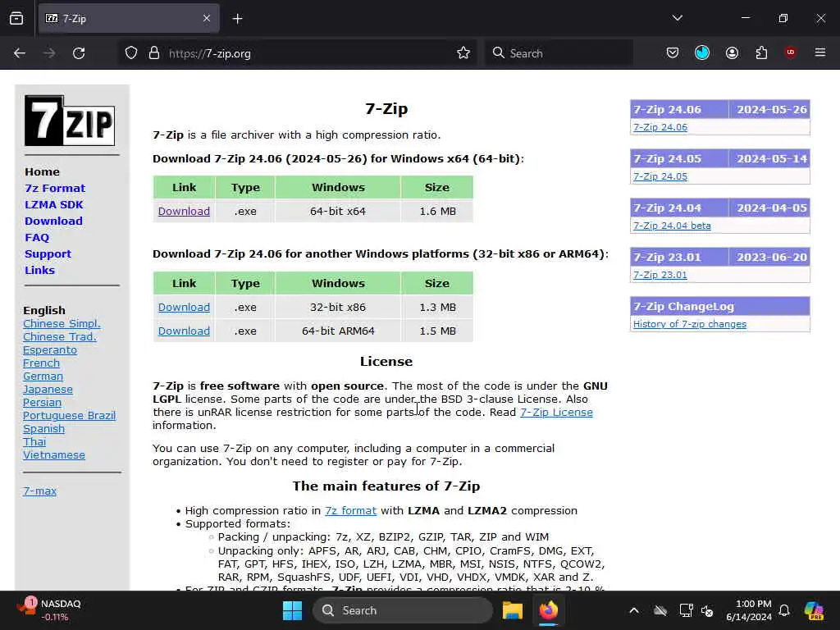Open the FAQ page
This screenshot has width=840, height=630.
click(36, 237)
